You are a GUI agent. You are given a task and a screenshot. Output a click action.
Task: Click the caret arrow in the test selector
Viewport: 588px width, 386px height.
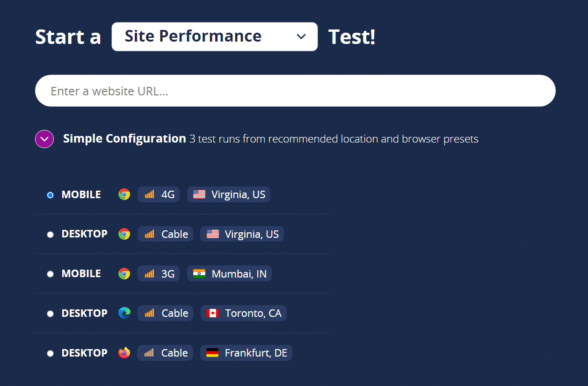[x=301, y=36]
